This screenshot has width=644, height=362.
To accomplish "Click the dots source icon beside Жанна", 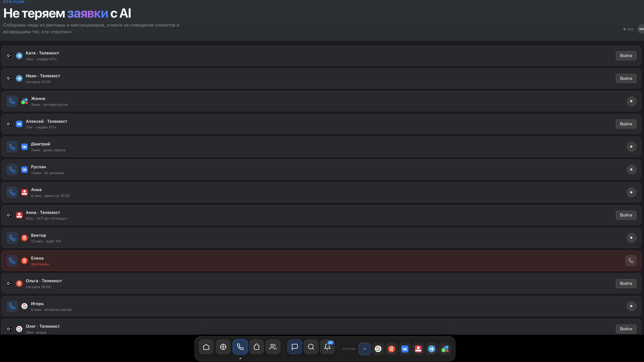I will 24,101.
